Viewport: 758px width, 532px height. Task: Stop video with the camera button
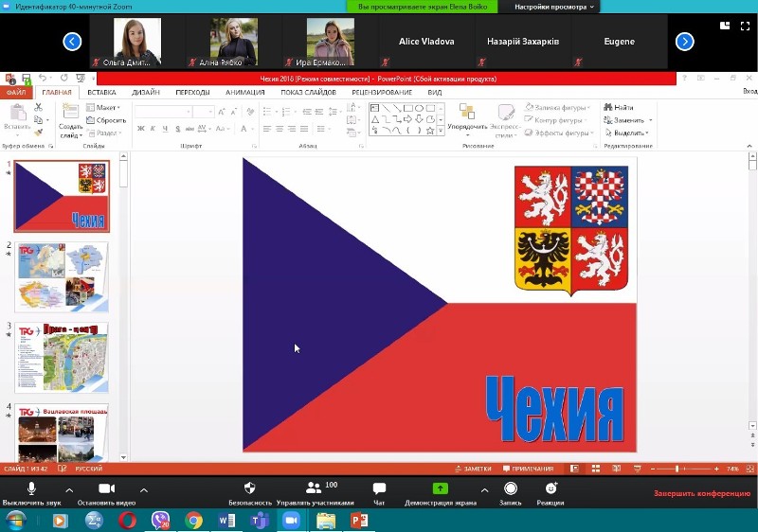[107, 488]
